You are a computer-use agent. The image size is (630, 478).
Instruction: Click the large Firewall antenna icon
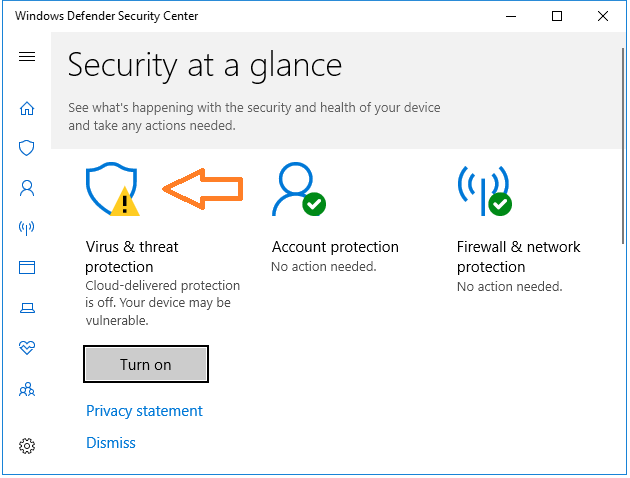pyautogui.click(x=485, y=190)
